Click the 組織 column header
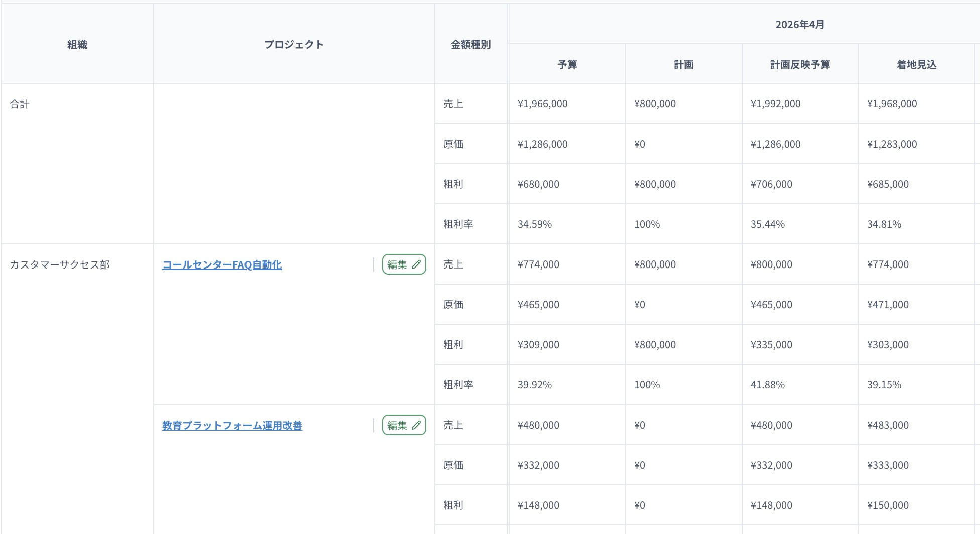The height and width of the screenshot is (534, 980). pos(77,44)
